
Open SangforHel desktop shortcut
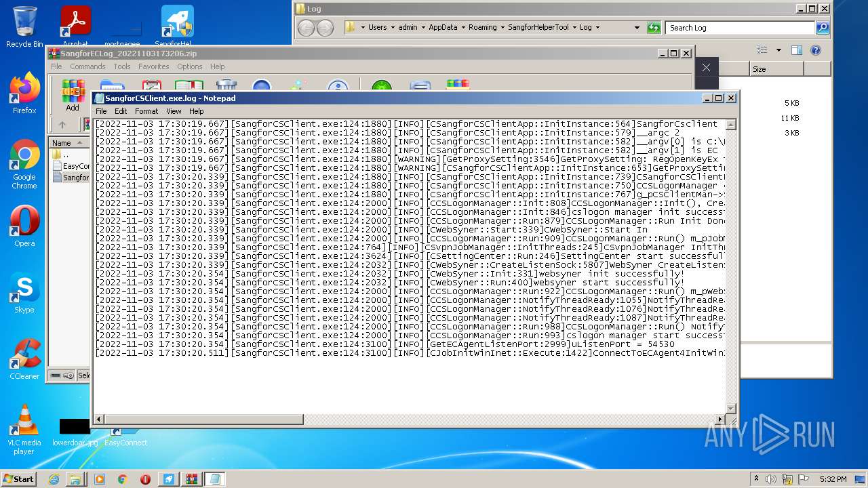[x=176, y=26]
